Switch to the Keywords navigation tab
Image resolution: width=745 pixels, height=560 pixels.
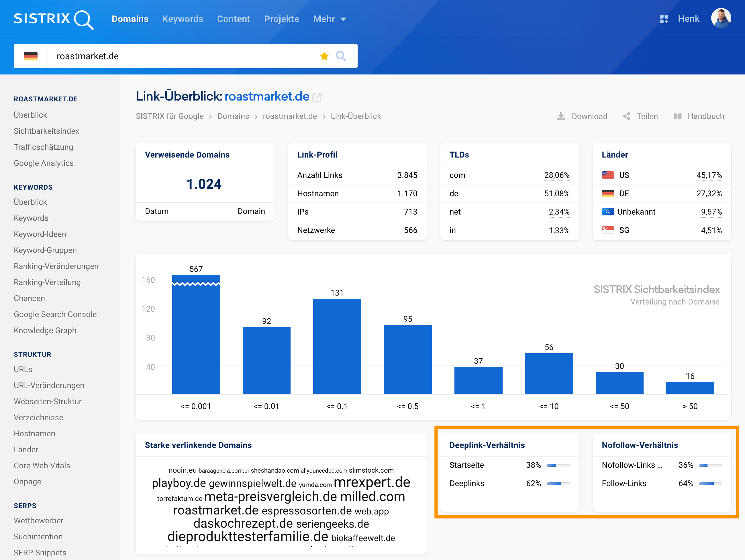tap(183, 19)
